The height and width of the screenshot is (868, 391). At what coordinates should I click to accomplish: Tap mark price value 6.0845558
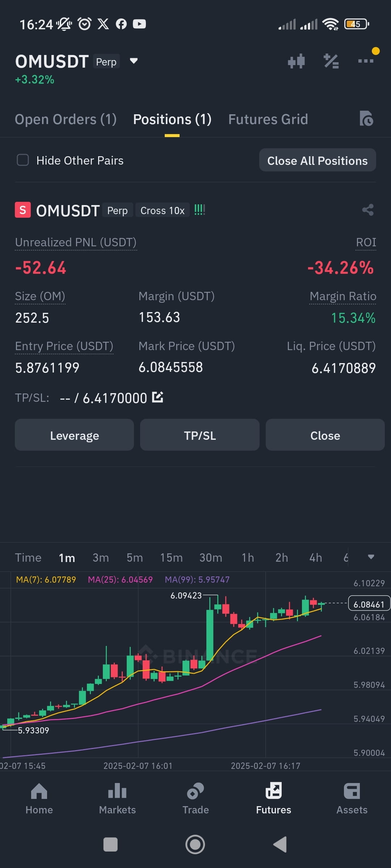(171, 367)
